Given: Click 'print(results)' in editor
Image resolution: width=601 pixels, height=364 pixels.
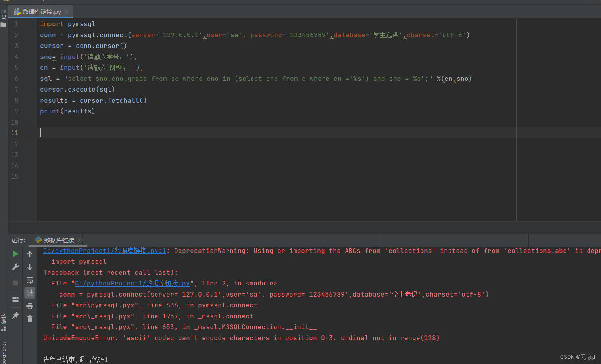Looking at the screenshot, I should point(67,111).
